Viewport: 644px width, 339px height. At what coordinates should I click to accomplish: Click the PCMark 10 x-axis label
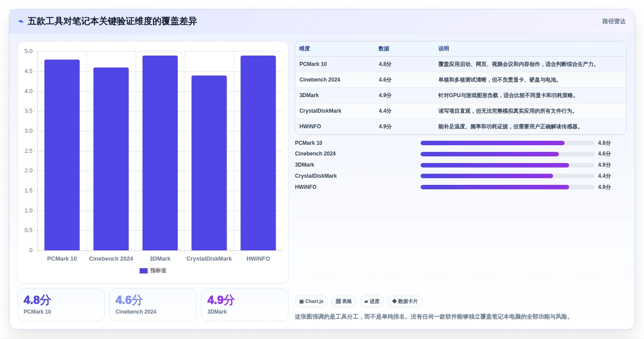[62, 259]
